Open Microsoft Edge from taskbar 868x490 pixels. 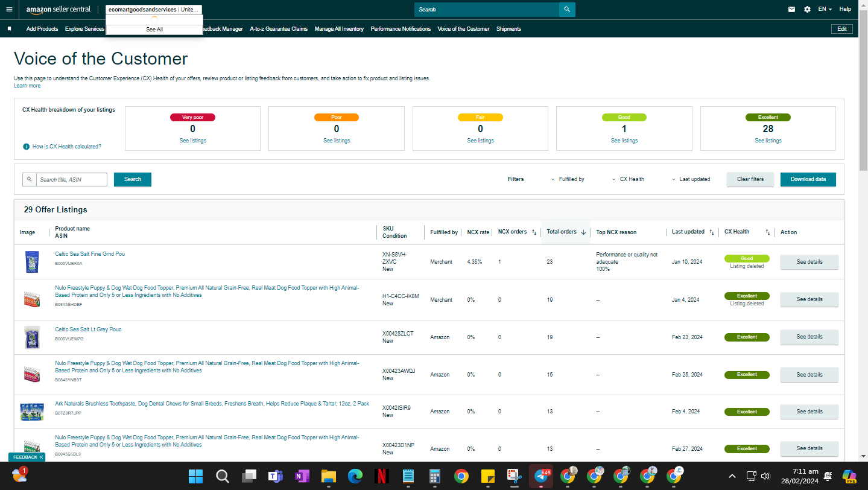pyautogui.click(x=355, y=476)
